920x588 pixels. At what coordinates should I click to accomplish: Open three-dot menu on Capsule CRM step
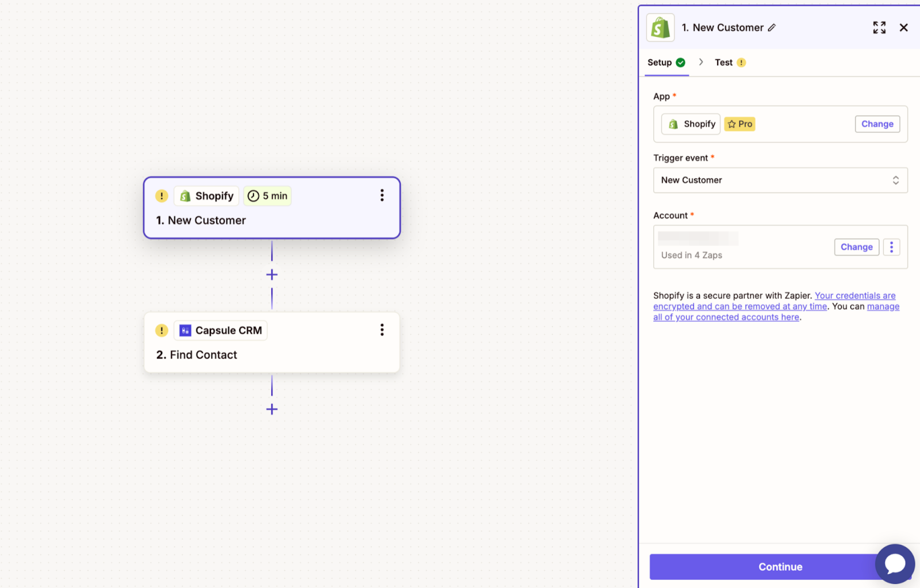tap(382, 330)
